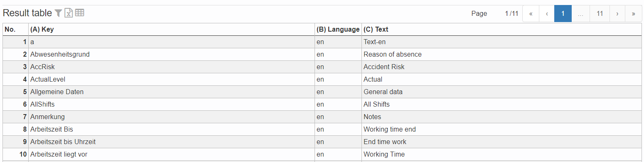
Task: Select page 1 in pagination
Action: click(563, 13)
